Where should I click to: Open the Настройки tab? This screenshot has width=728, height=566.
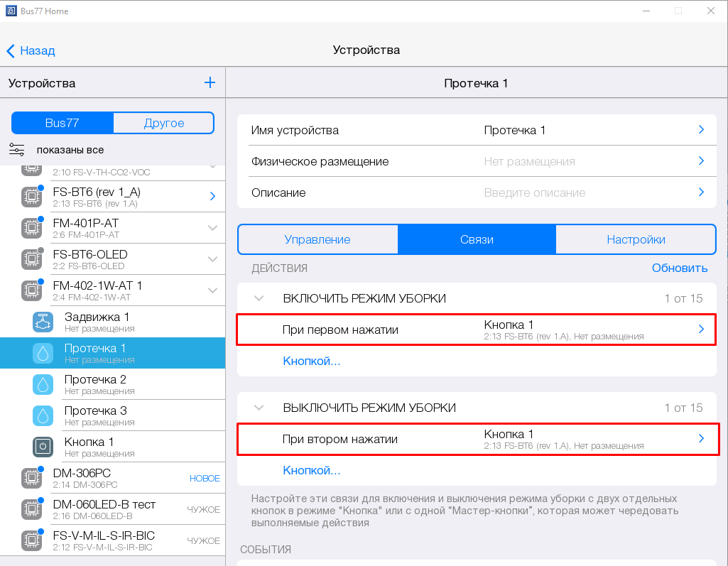pyautogui.click(x=636, y=240)
